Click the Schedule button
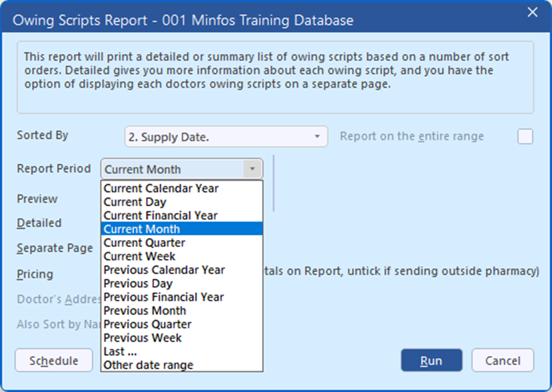 54,361
